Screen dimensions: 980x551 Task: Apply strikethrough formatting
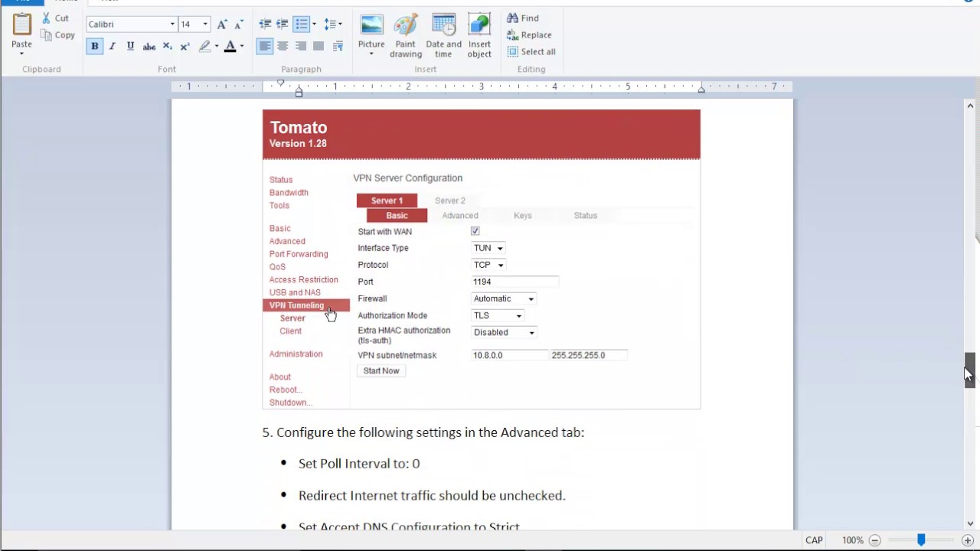click(x=149, y=47)
